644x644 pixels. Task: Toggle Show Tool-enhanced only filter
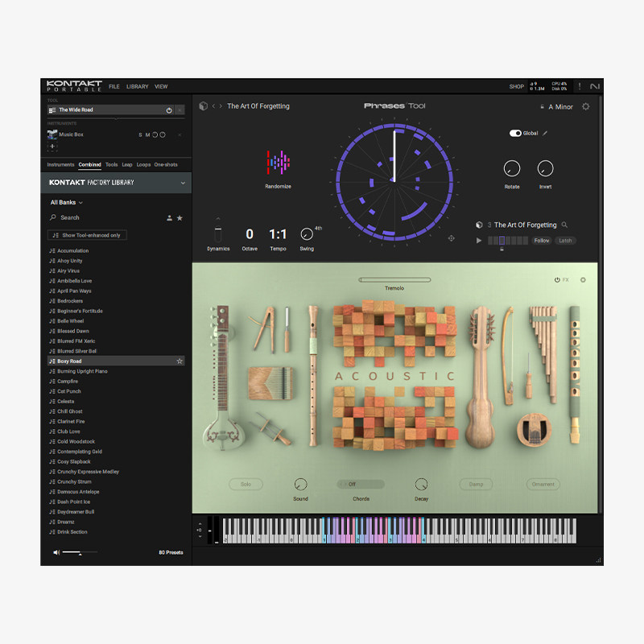tap(87, 235)
